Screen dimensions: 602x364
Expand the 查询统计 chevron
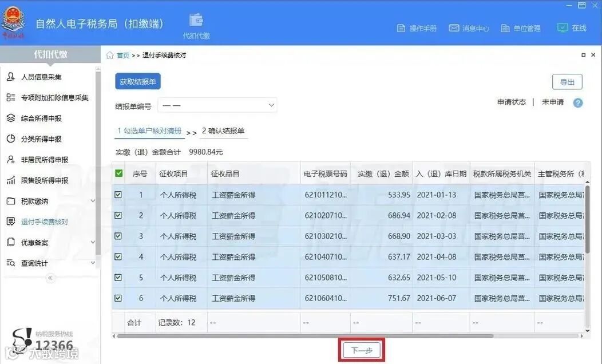point(93,263)
